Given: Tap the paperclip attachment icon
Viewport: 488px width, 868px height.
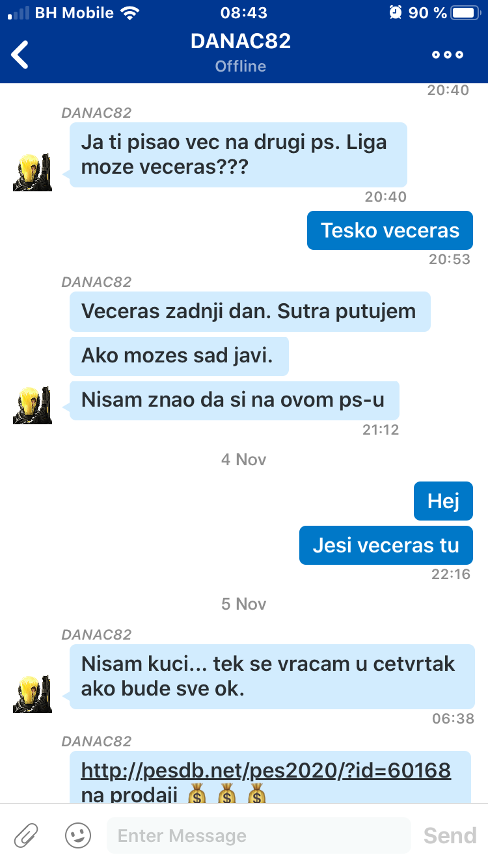Looking at the screenshot, I should point(27,835).
